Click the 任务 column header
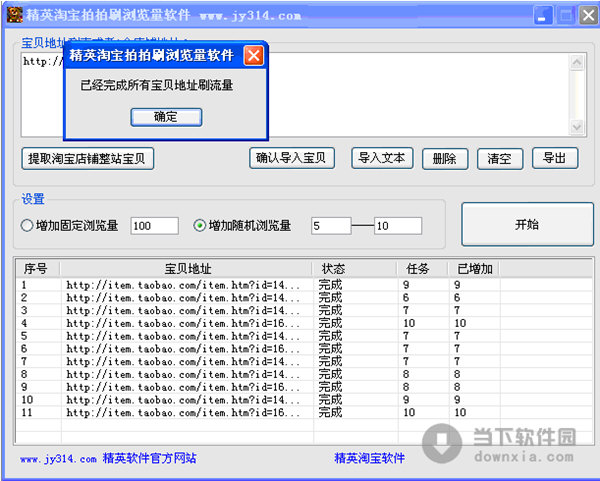 423,269
